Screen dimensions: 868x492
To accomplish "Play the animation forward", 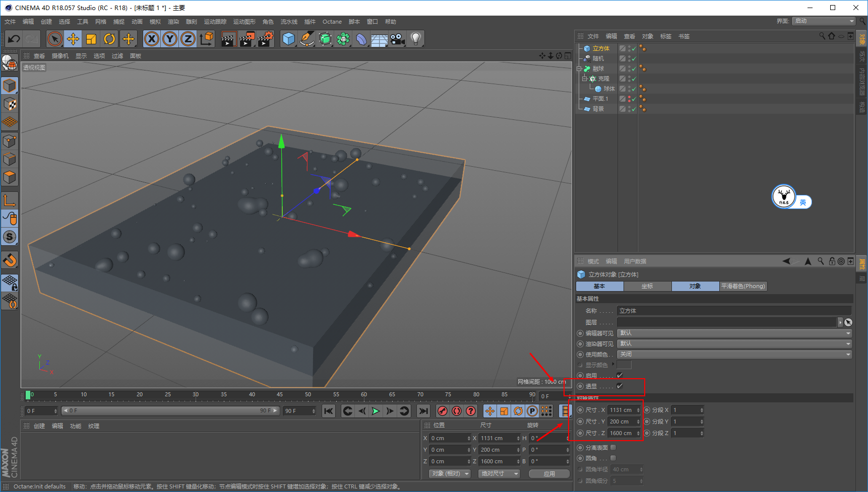I will tap(376, 411).
